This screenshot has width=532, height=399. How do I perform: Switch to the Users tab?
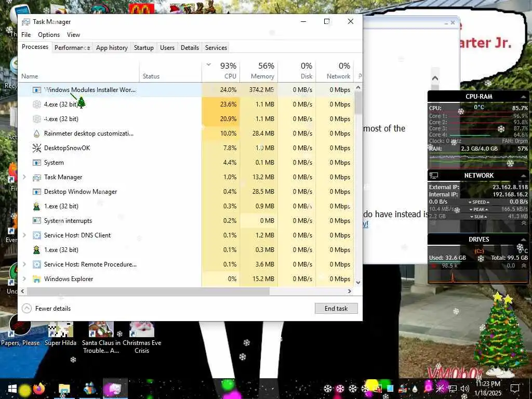pos(167,47)
